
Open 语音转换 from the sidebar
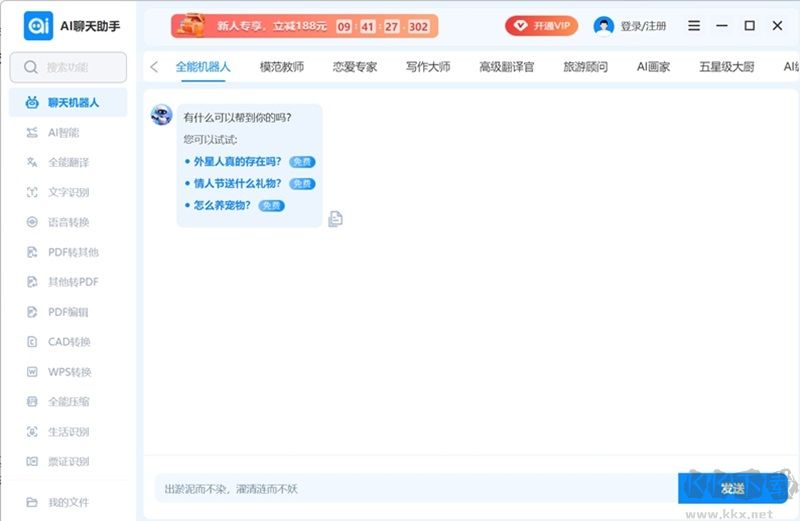coord(68,222)
